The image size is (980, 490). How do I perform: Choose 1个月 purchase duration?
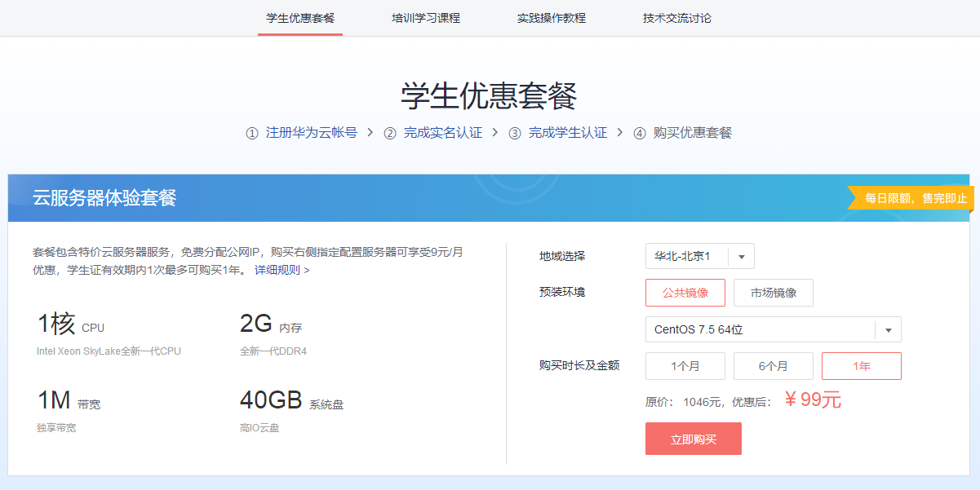click(x=685, y=366)
